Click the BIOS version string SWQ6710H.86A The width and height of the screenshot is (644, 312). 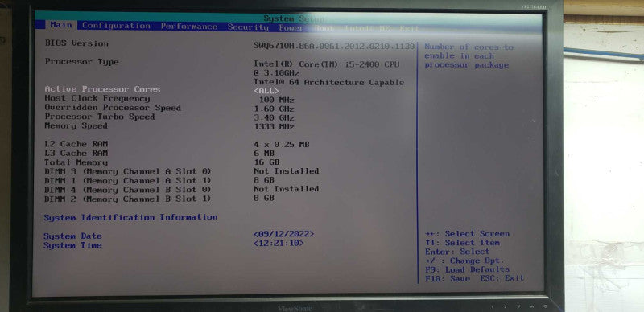coord(333,47)
